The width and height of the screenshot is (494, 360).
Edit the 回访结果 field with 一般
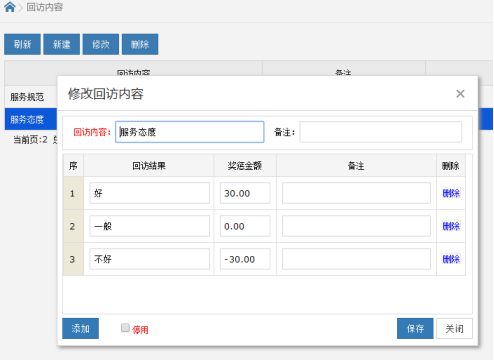[x=150, y=226]
